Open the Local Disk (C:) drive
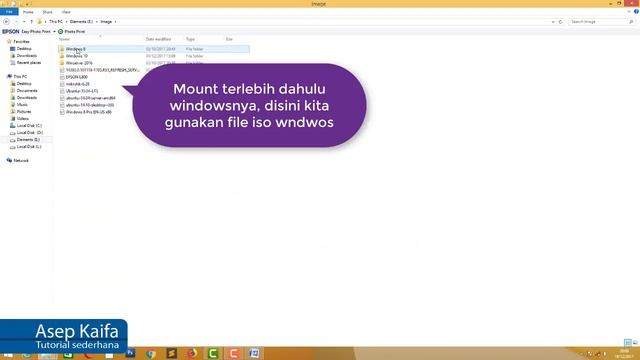The image size is (640, 360). tap(29, 125)
